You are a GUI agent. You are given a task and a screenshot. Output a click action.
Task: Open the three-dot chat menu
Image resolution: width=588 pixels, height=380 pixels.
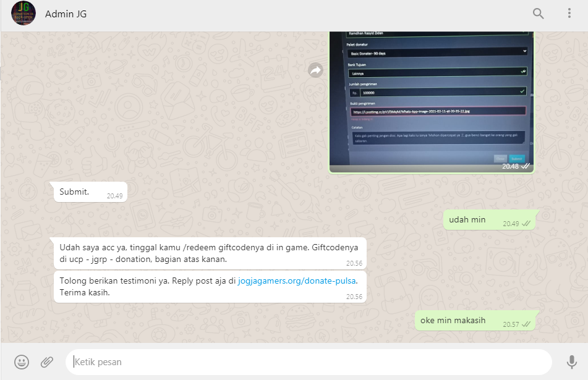569,13
